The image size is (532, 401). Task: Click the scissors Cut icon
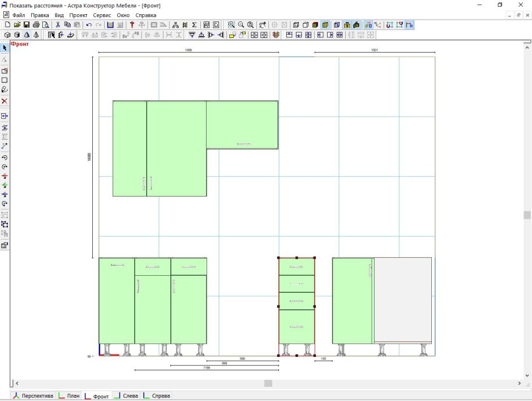(x=58, y=25)
